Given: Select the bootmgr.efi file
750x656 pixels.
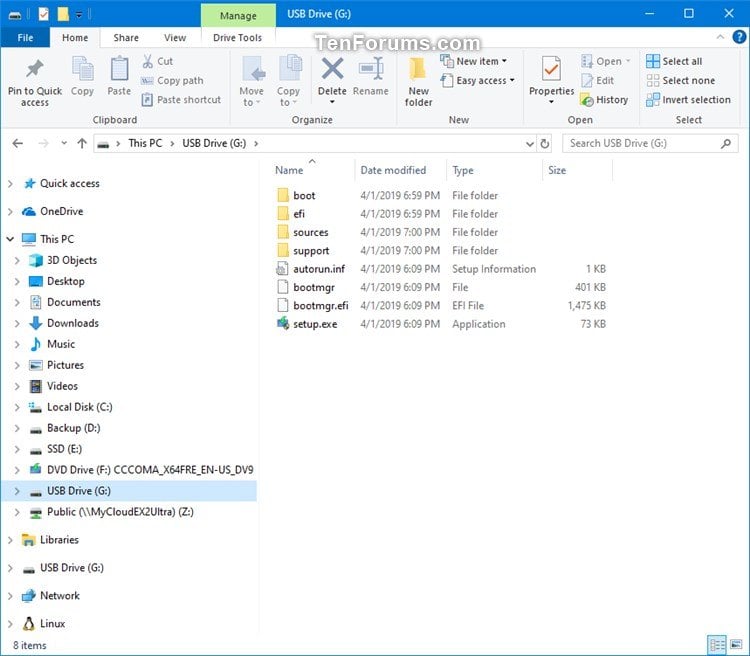Looking at the screenshot, I should [320, 305].
